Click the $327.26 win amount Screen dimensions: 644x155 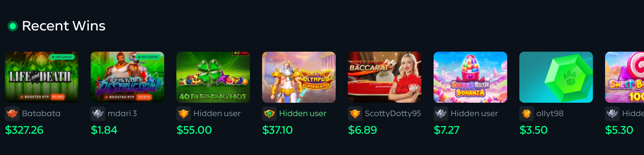click(x=24, y=130)
